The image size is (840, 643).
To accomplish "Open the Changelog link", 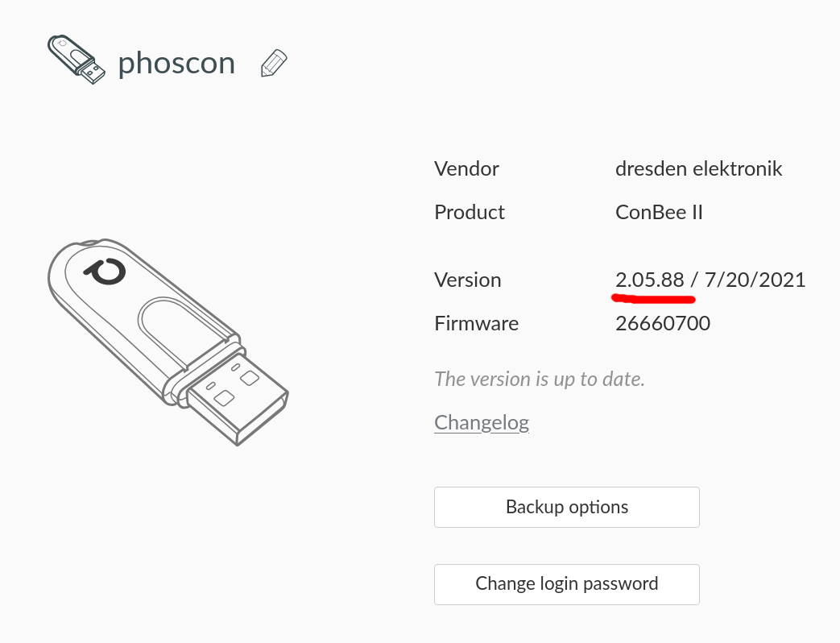I will (x=481, y=422).
